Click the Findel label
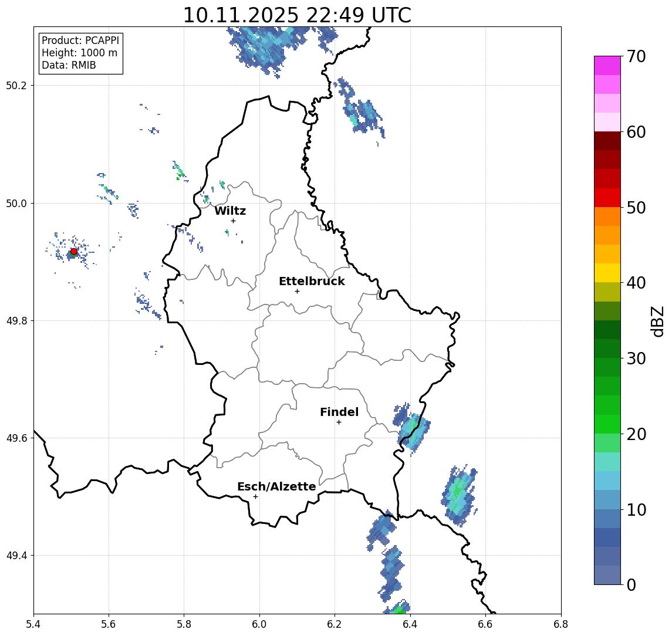The image size is (672, 636). (339, 412)
